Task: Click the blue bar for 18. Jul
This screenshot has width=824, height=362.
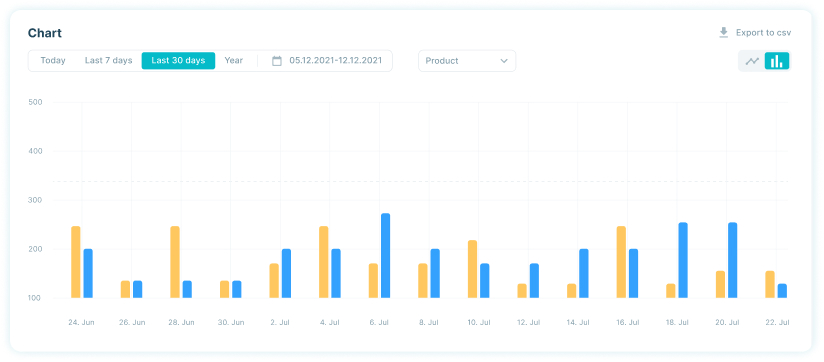Action: coord(683,261)
